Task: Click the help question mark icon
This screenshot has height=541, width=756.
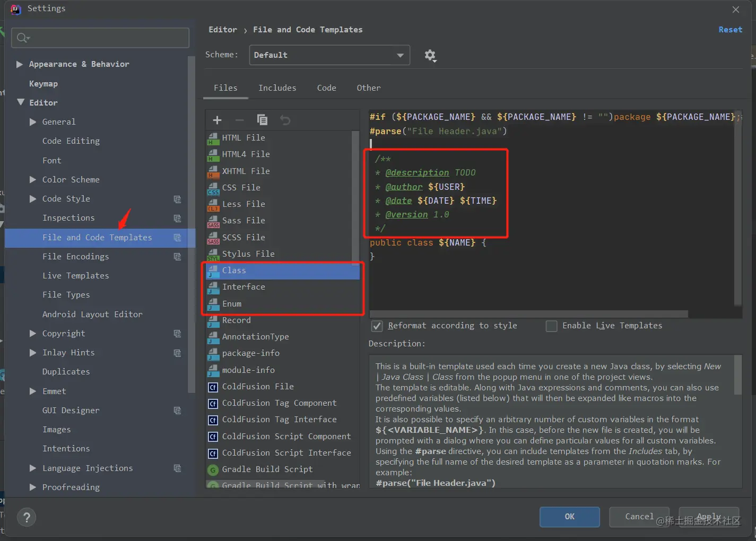Action: pyautogui.click(x=27, y=517)
